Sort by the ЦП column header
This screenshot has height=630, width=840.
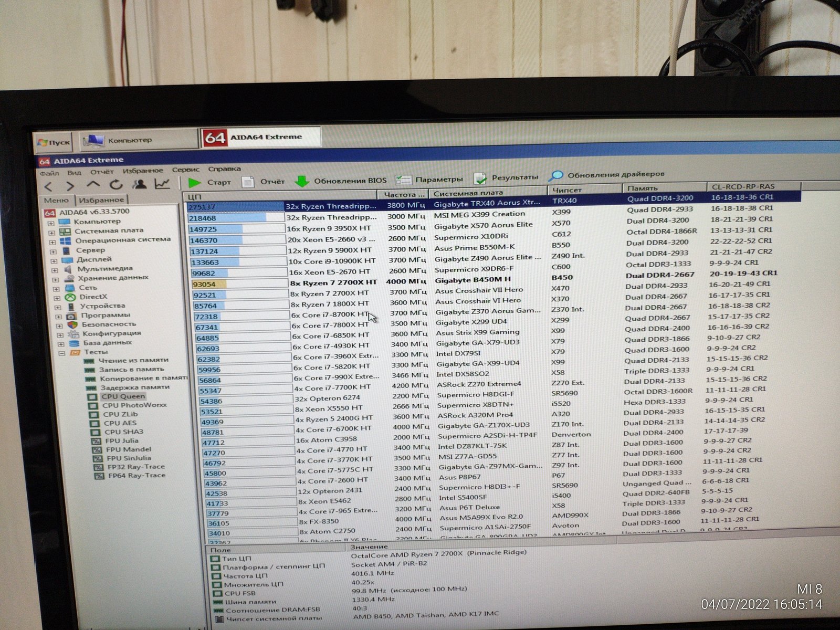click(281, 196)
